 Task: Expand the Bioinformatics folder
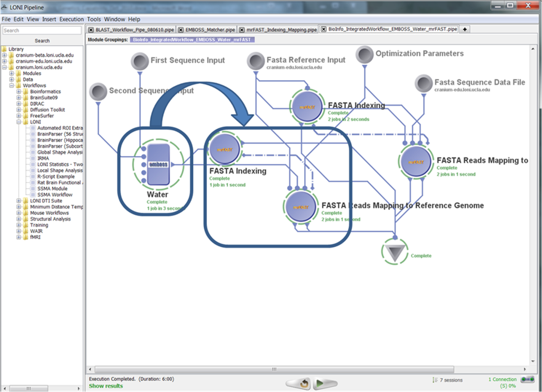click(x=19, y=91)
